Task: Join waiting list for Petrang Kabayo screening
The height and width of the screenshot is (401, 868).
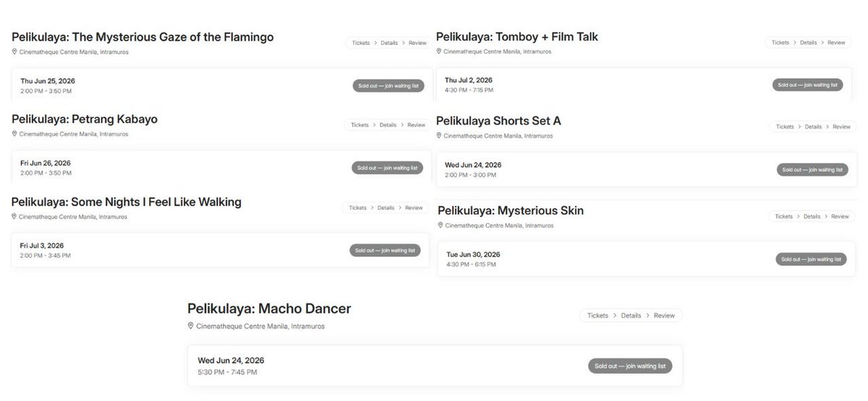Action: (387, 168)
